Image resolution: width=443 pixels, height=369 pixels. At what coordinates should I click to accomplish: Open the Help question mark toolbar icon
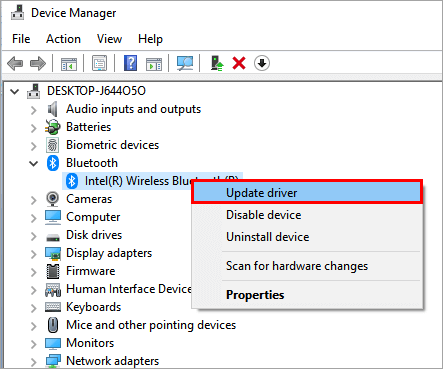[x=130, y=63]
